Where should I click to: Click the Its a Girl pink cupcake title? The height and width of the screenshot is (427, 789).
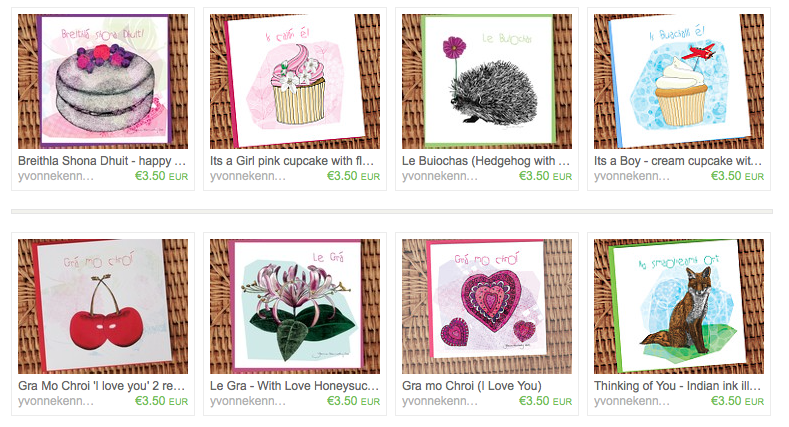click(x=292, y=161)
